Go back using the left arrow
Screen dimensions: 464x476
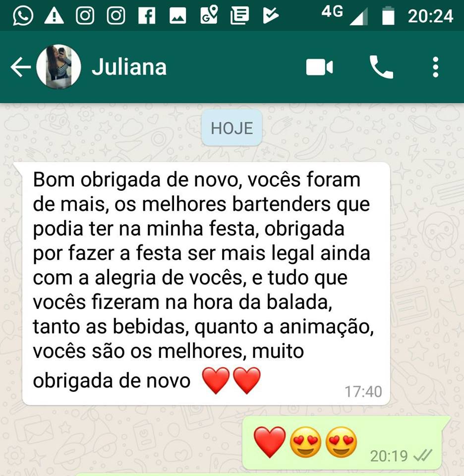coord(21,67)
